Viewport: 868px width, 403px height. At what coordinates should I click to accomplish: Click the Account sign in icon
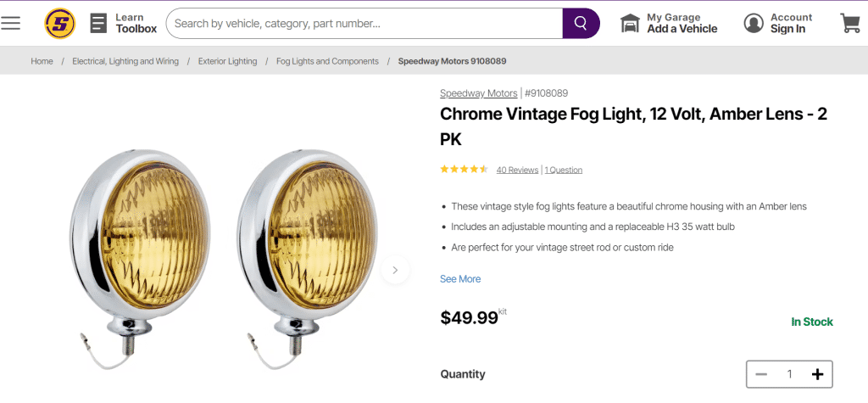pyautogui.click(x=754, y=23)
